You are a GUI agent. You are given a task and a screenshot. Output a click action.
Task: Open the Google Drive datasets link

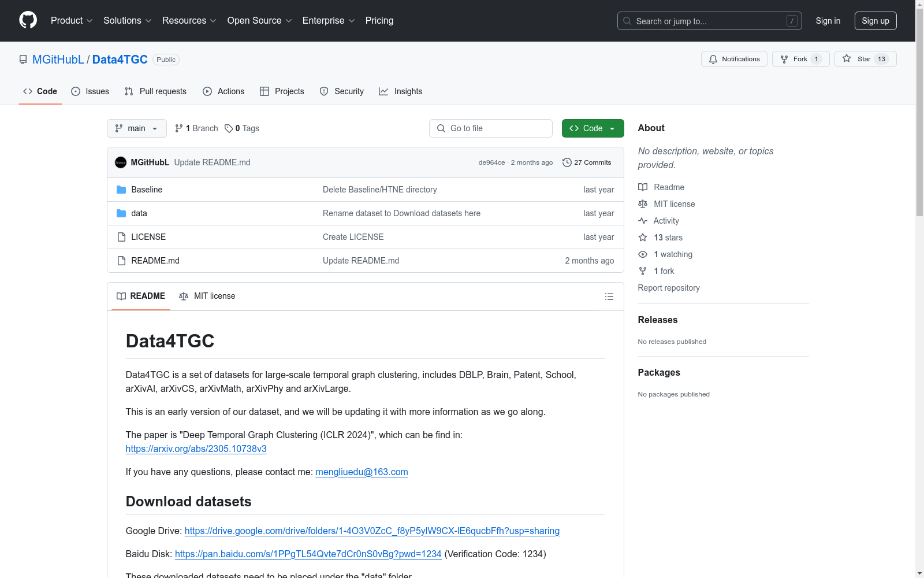pos(372,531)
